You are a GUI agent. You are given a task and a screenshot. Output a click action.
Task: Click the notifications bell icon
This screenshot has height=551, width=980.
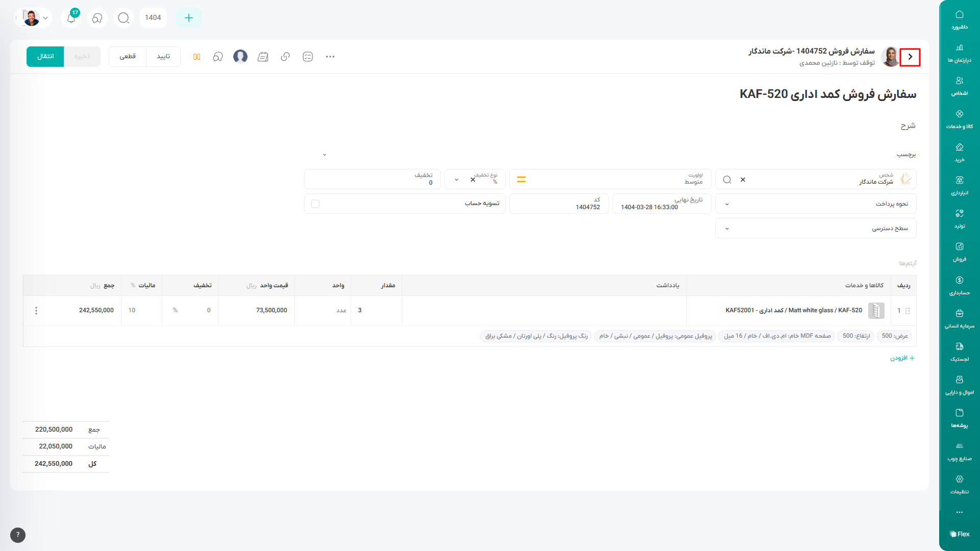(71, 18)
